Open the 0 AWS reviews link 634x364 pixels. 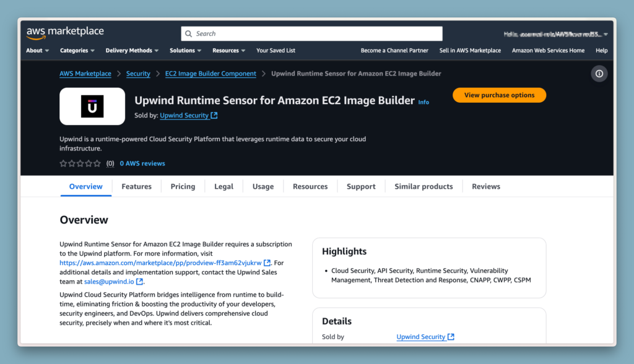[x=142, y=163]
